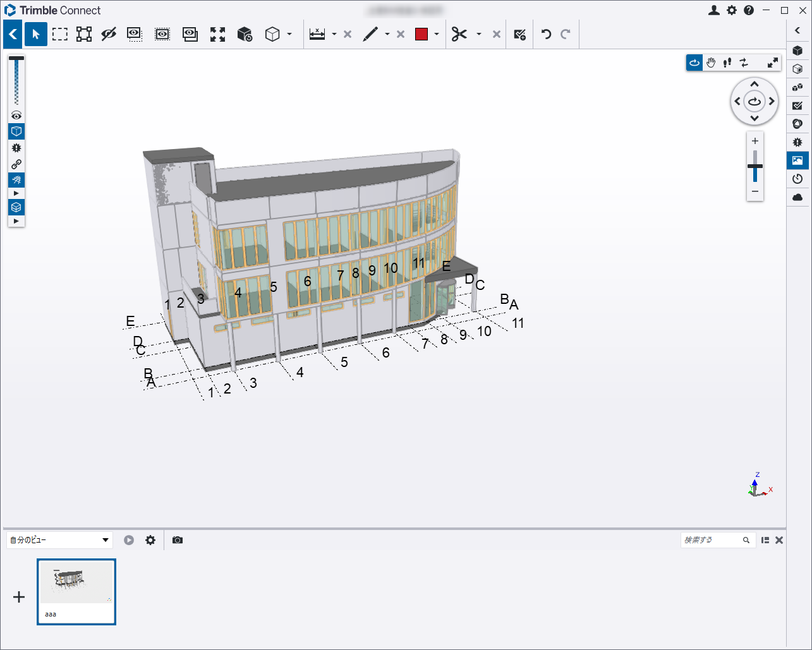Activate the hand pan navigation mode
Image resolution: width=812 pixels, height=650 pixels.
coord(711,63)
